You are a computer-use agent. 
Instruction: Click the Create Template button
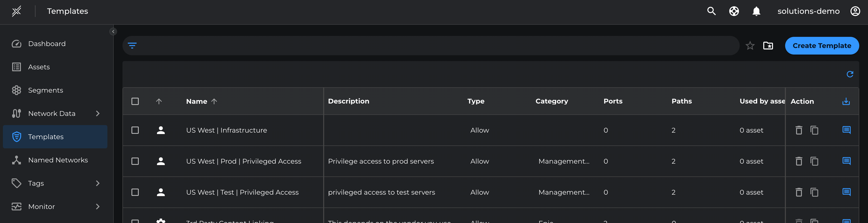[822, 45]
